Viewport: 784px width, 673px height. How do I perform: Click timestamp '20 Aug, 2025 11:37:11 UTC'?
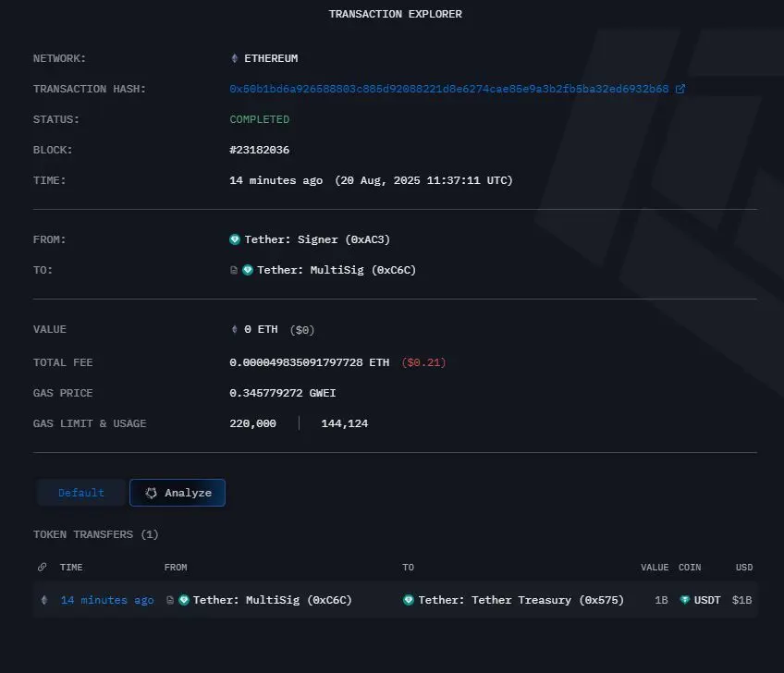(x=423, y=180)
